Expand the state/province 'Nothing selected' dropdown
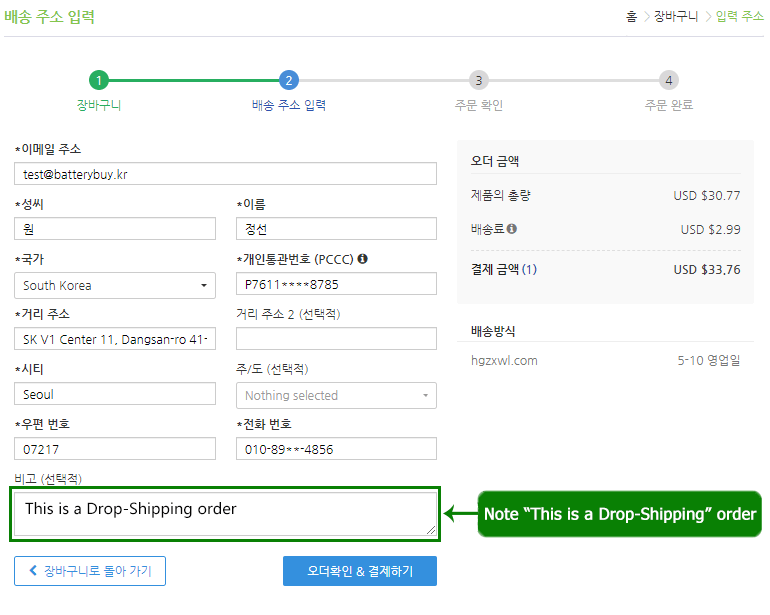 pyautogui.click(x=336, y=395)
